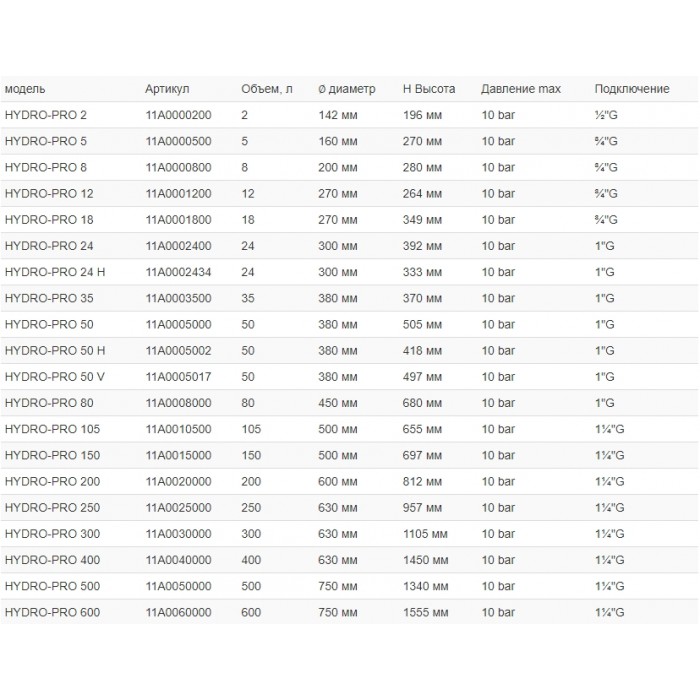Image resolution: width=700 pixels, height=700 pixels.
Task: Select the model cell 'HYDRO-PRO 5'
Action: tap(46, 142)
